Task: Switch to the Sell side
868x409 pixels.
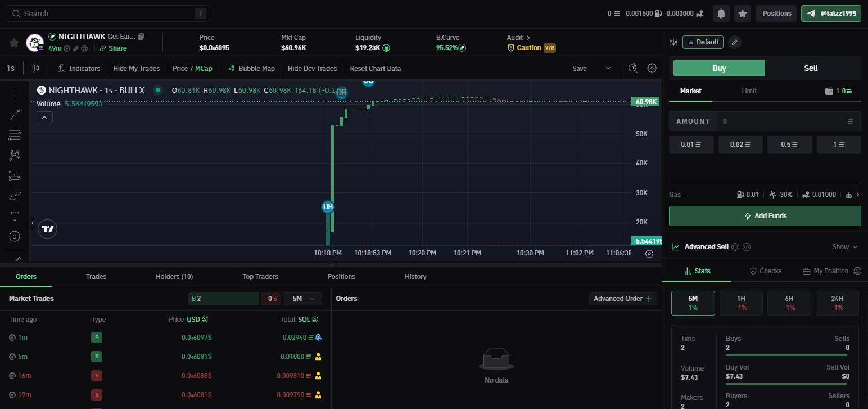Action: click(x=811, y=68)
